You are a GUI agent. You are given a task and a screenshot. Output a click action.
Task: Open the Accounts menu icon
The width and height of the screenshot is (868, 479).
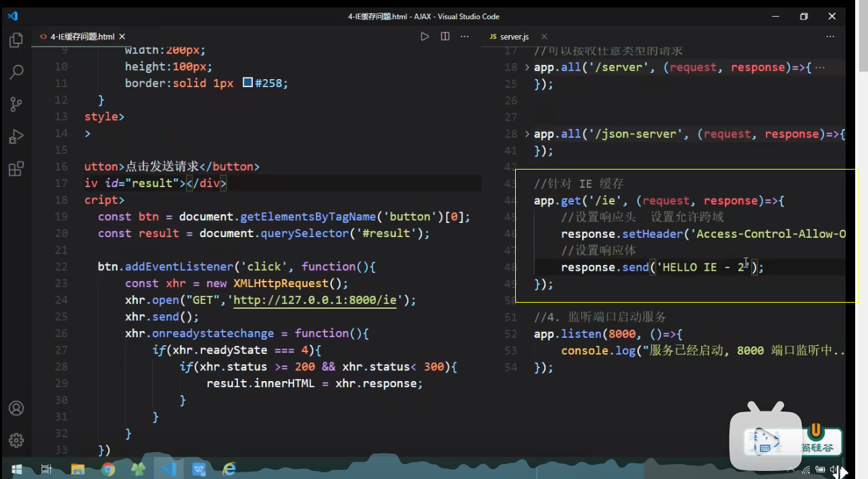point(16,408)
